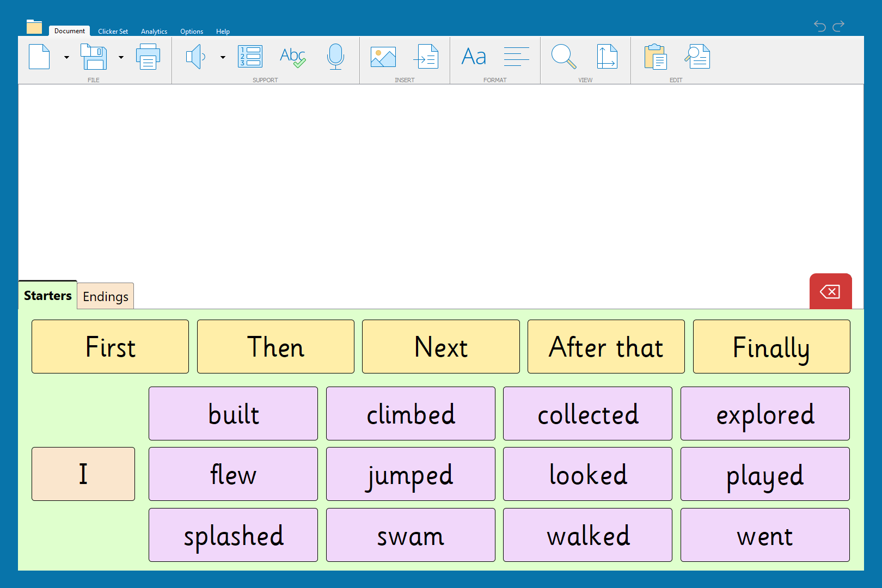
Task: Click the "After that" starter button
Action: [x=606, y=347]
